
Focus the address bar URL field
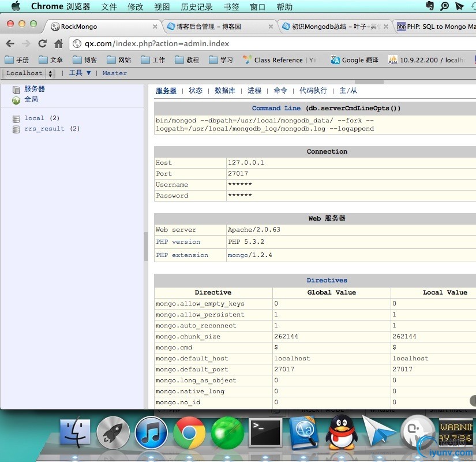pyautogui.click(x=273, y=44)
